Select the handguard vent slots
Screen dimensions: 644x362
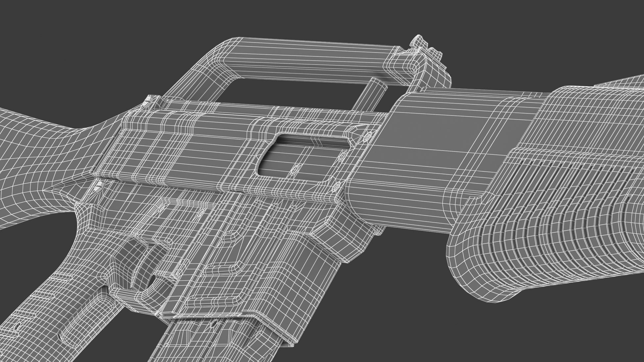coord(569,172)
